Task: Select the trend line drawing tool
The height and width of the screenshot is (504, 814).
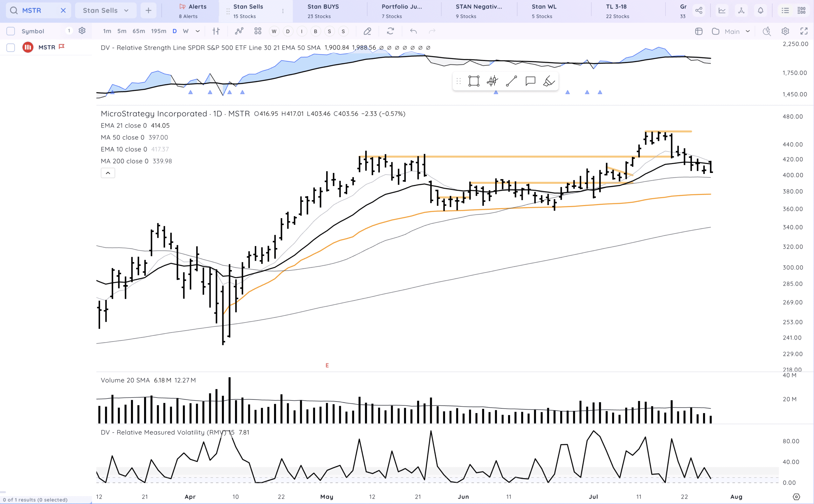Action: tap(511, 81)
